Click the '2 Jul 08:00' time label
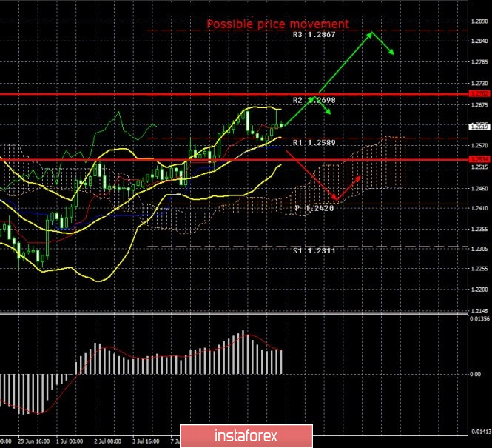 click(107, 441)
